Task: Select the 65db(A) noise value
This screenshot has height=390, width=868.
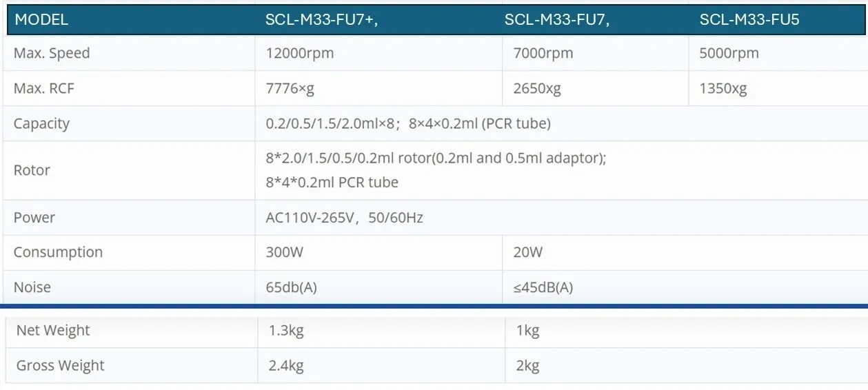Action: (291, 287)
